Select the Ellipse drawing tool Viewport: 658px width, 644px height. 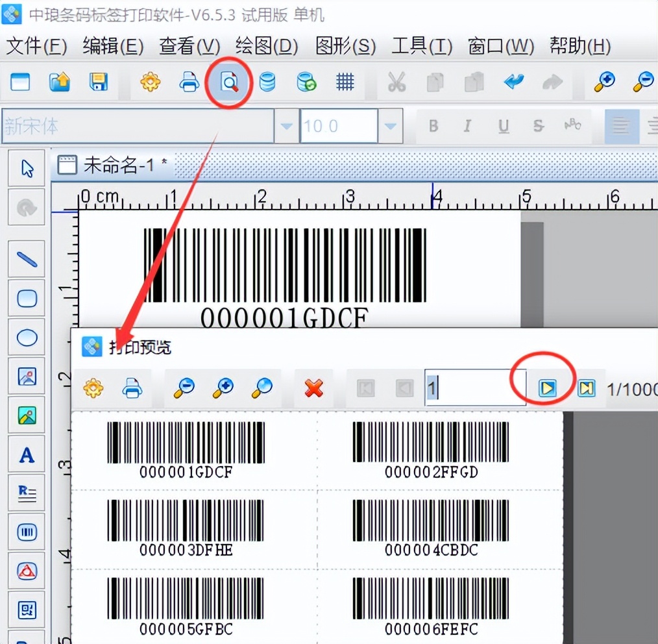(x=27, y=337)
